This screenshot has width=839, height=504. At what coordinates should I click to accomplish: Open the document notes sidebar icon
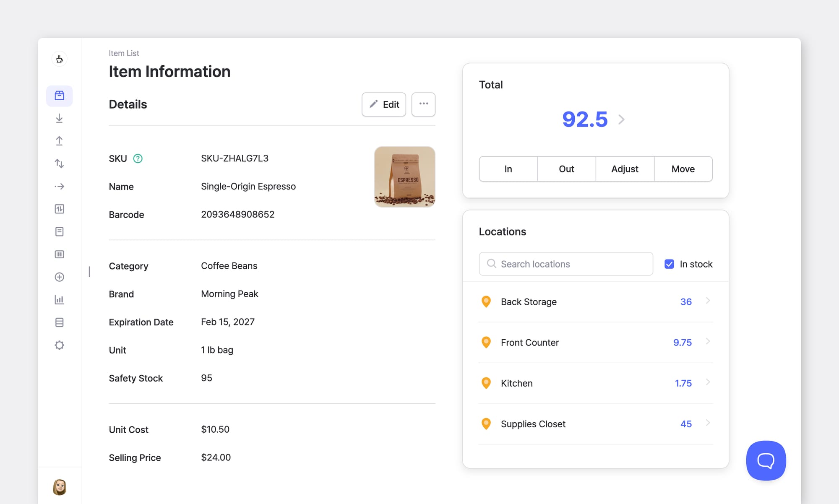(60, 231)
